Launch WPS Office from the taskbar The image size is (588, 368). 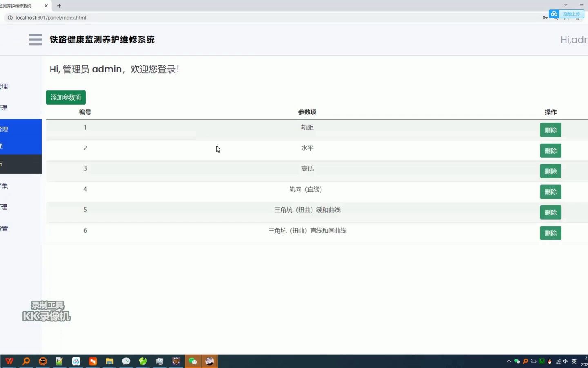point(9,361)
